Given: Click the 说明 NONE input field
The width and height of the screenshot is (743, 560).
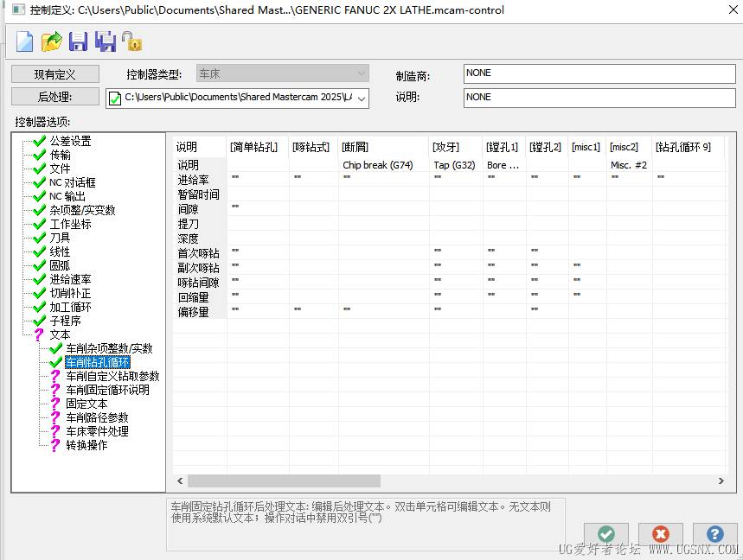Looking at the screenshot, I should pos(599,98).
